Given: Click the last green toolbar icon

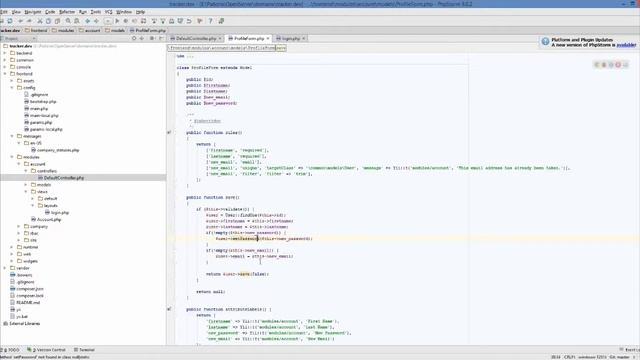Looking at the screenshot, I should click(221, 21).
